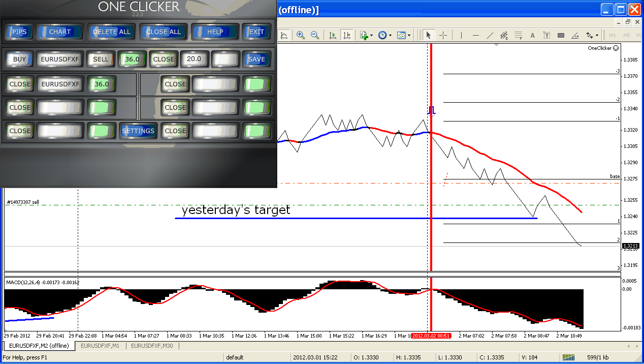Expand the periods clock dropdown arrow

pyautogui.click(x=390, y=35)
